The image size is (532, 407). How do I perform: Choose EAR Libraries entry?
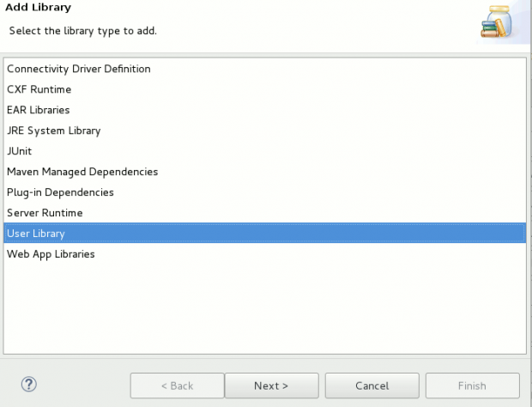(264, 110)
